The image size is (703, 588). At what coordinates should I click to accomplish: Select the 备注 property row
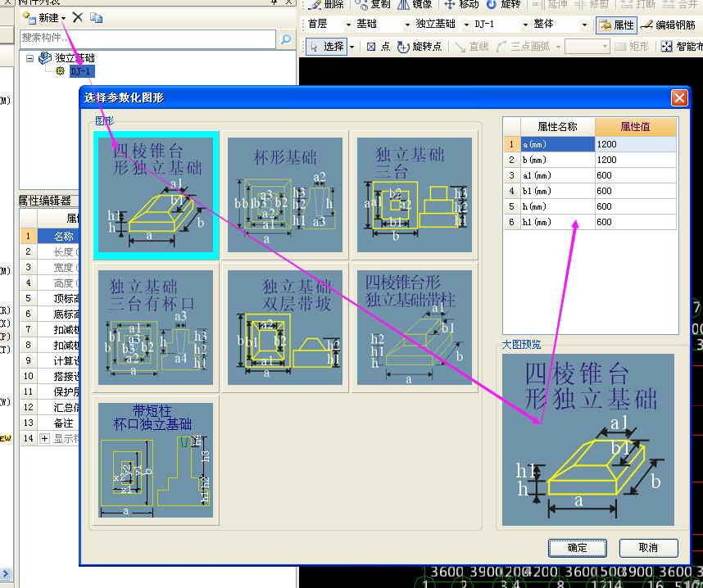50,423
